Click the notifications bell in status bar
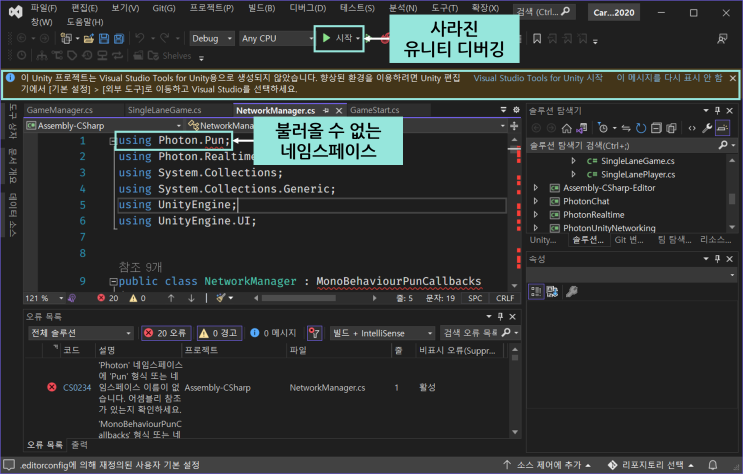Screen dimensions: 743x474 [x=713, y=465]
